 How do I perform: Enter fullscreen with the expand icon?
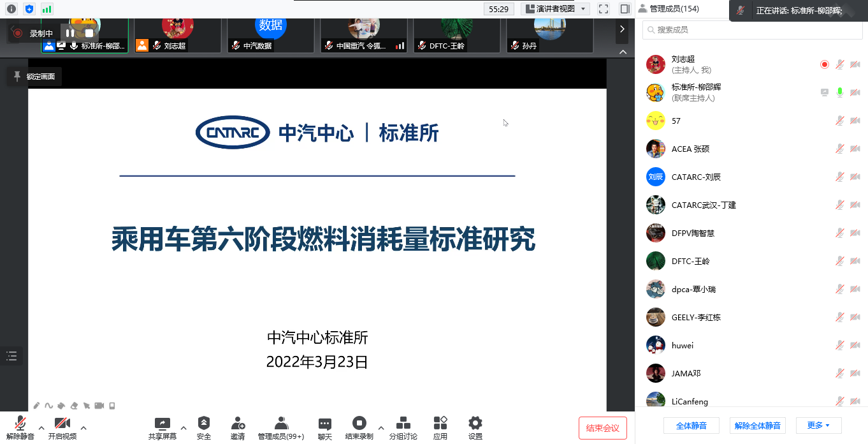point(603,9)
